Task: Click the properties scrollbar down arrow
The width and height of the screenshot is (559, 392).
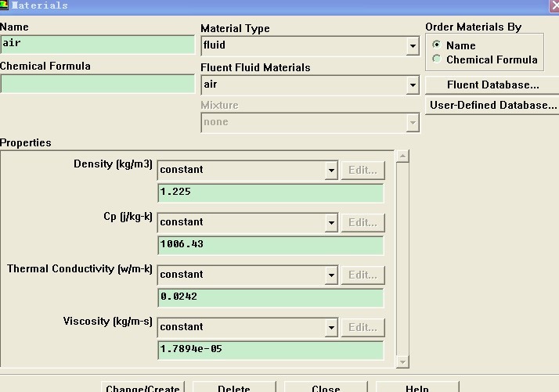Action: point(402,361)
